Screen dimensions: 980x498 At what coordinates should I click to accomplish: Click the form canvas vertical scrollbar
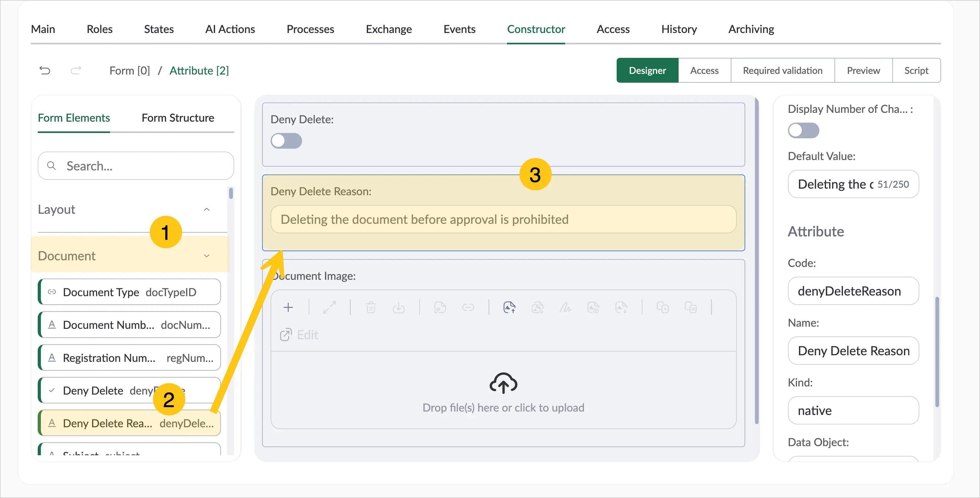(756, 261)
